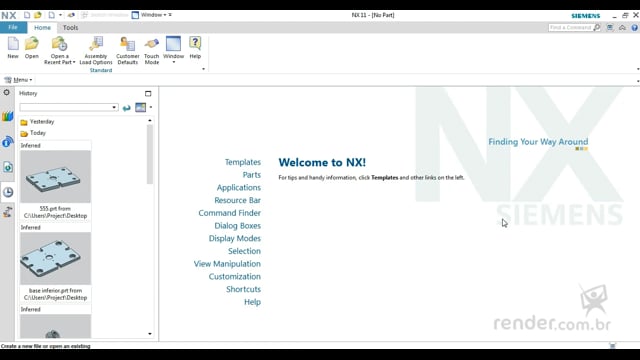
Task: Open the Templates link
Action: (243, 162)
